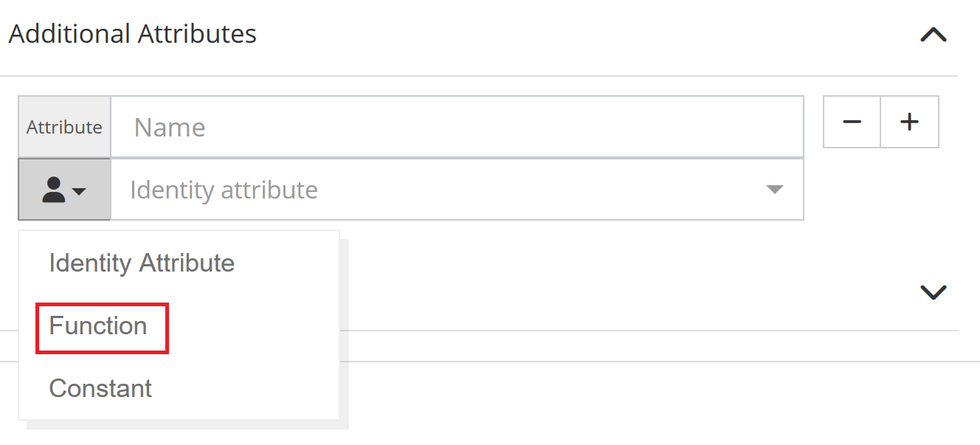Click the Identity attribute placeholder text

[224, 190]
